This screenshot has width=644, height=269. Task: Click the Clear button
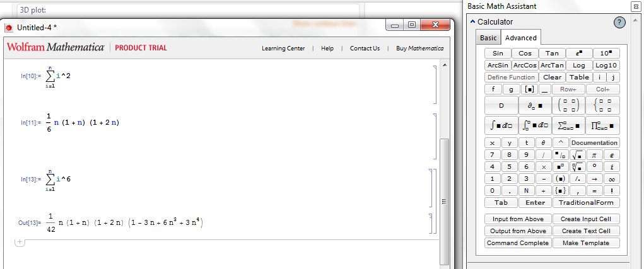pos(552,77)
